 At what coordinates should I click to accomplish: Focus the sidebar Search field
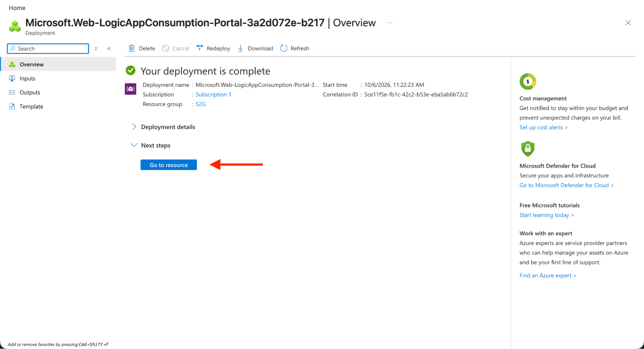tap(48, 49)
